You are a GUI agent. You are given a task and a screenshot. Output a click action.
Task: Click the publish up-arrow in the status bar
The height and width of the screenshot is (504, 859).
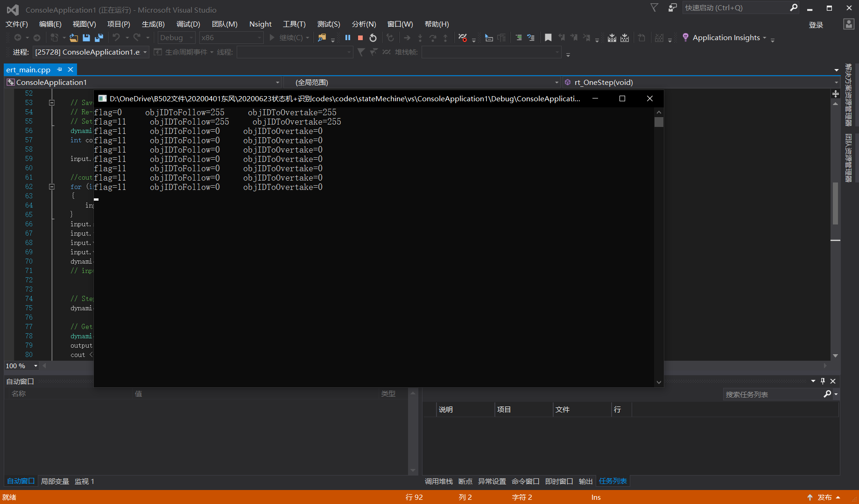tap(810, 497)
